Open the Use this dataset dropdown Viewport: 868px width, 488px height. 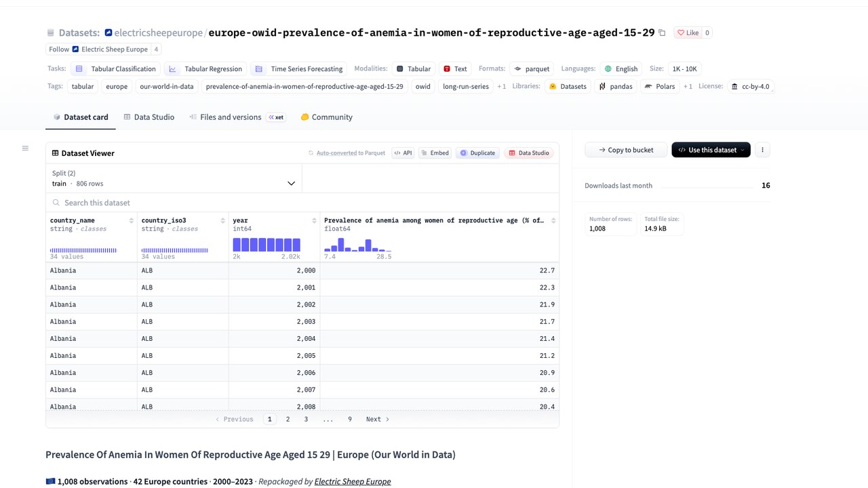click(711, 150)
